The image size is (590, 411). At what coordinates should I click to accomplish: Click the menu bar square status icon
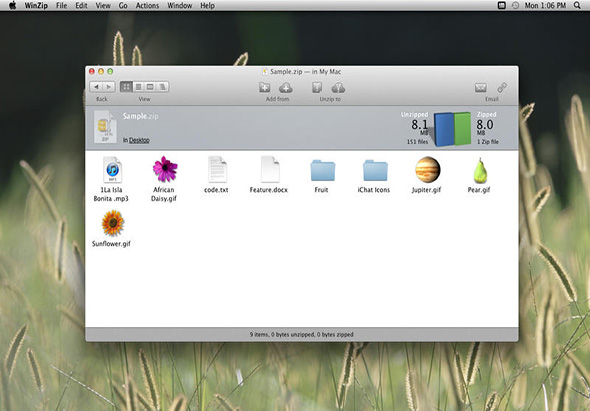coord(501,5)
